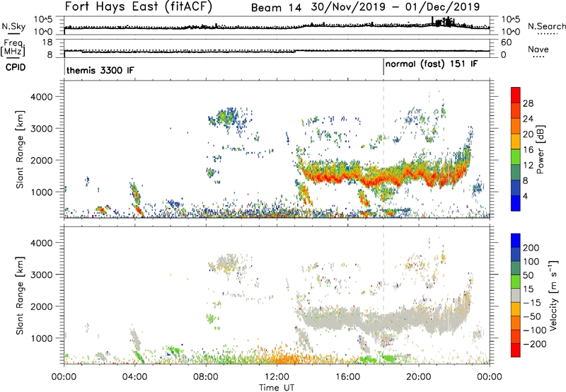Click the "50" tick on Velocity color bar
Viewport: 566px width, 392px height.
(x=529, y=275)
